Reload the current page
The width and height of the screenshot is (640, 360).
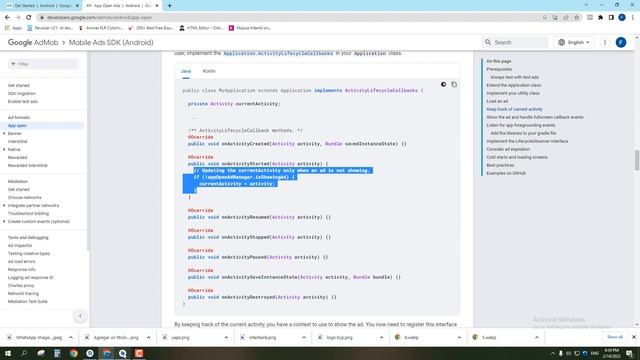tap(29, 18)
